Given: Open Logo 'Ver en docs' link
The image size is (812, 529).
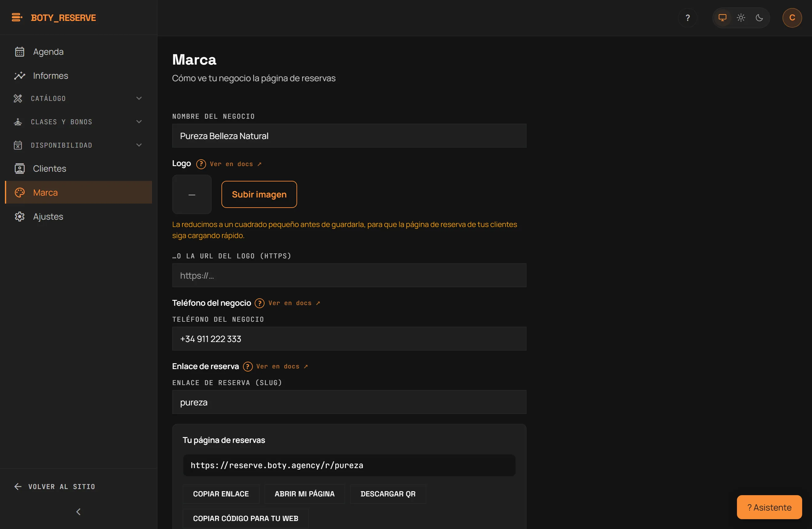Looking at the screenshot, I should (236, 164).
